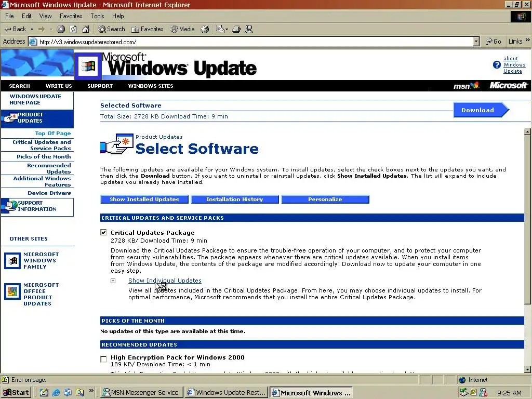Go to Device Drivers link

(x=49, y=193)
